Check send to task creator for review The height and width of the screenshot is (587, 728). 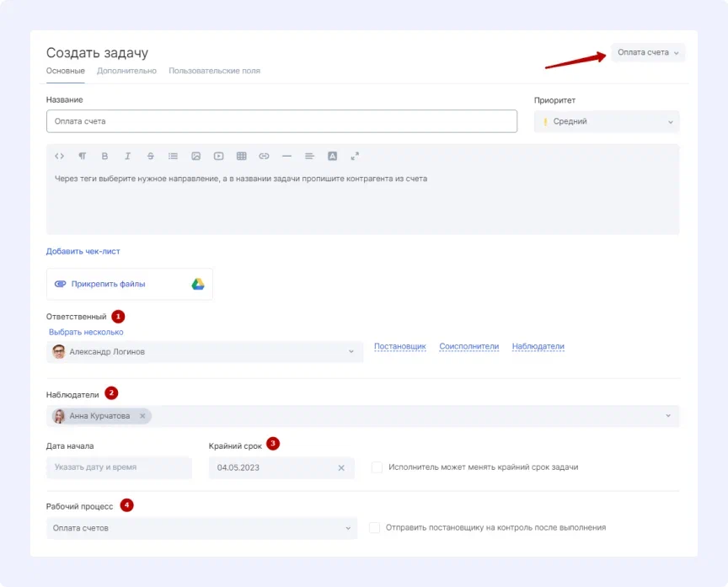click(x=375, y=528)
